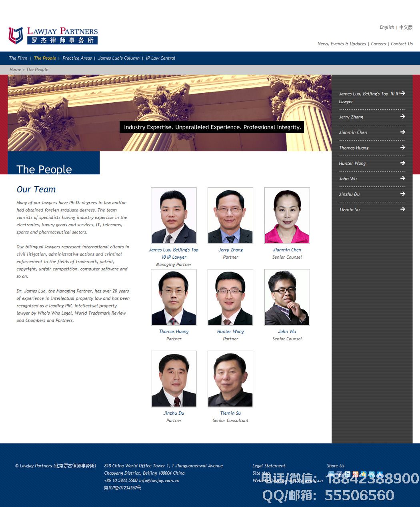Click arrow beside Jerry Zhang in sidebar
Screen dimensions: 420x507
(403, 116)
